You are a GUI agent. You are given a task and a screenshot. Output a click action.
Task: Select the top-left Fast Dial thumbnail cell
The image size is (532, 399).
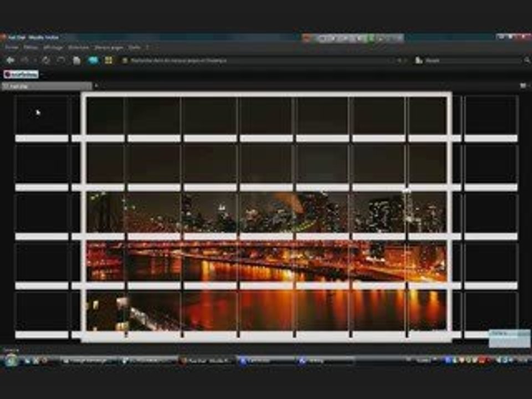pyautogui.click(x=42, y=118)
